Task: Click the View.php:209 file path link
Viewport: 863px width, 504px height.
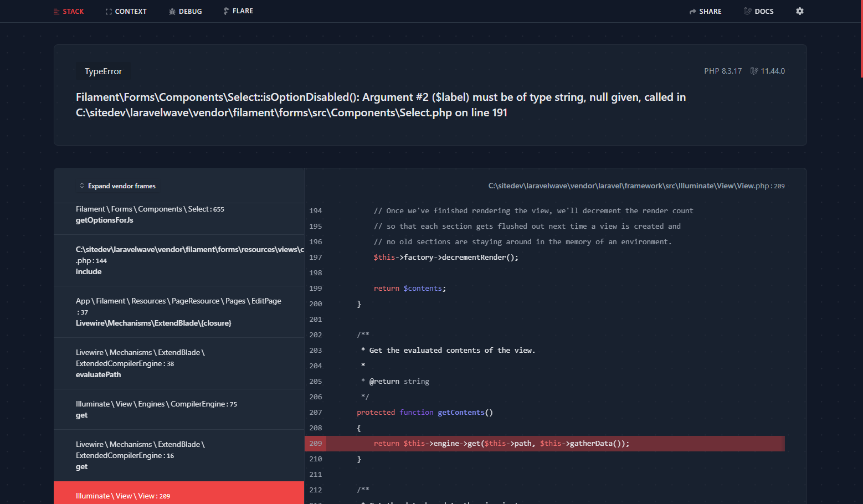Action: click(x=636, y=186)
